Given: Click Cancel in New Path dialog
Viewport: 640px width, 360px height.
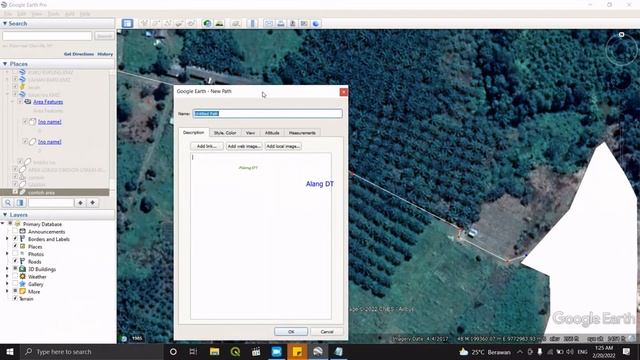Looking at the screenshot, I should point(327,331).
